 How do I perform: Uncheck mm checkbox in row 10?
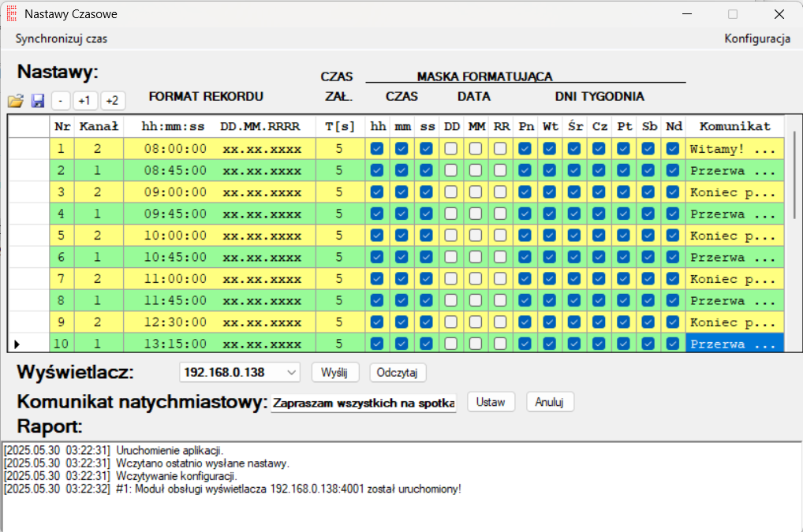pos(402,344)
